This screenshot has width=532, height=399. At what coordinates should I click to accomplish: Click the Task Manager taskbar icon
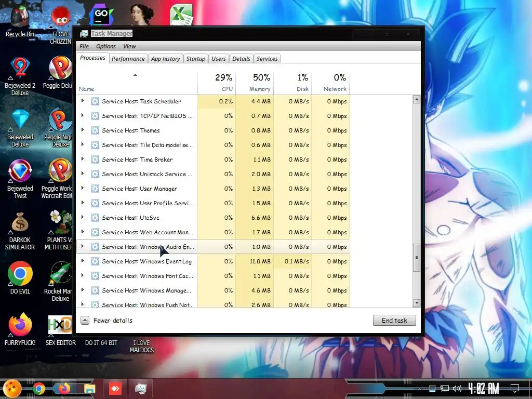(140, 389)
